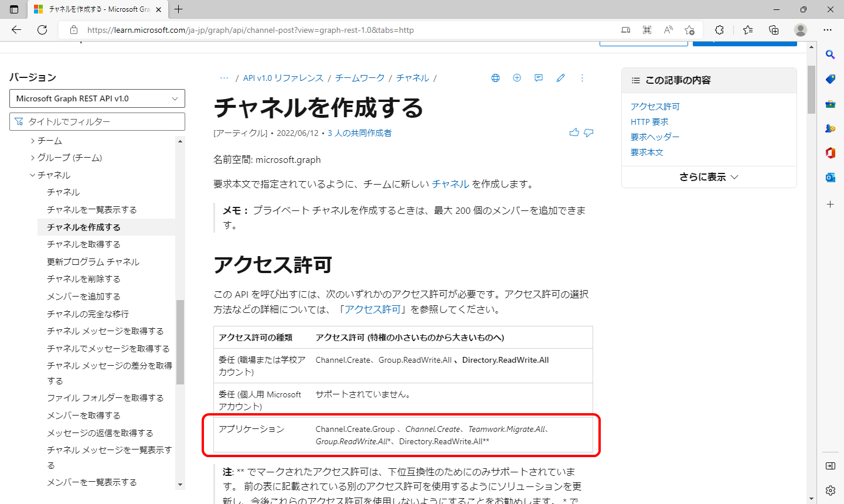Open the Microsoft Graph REST API version dropdown
The image size is (844, 504).
point(97,98)
